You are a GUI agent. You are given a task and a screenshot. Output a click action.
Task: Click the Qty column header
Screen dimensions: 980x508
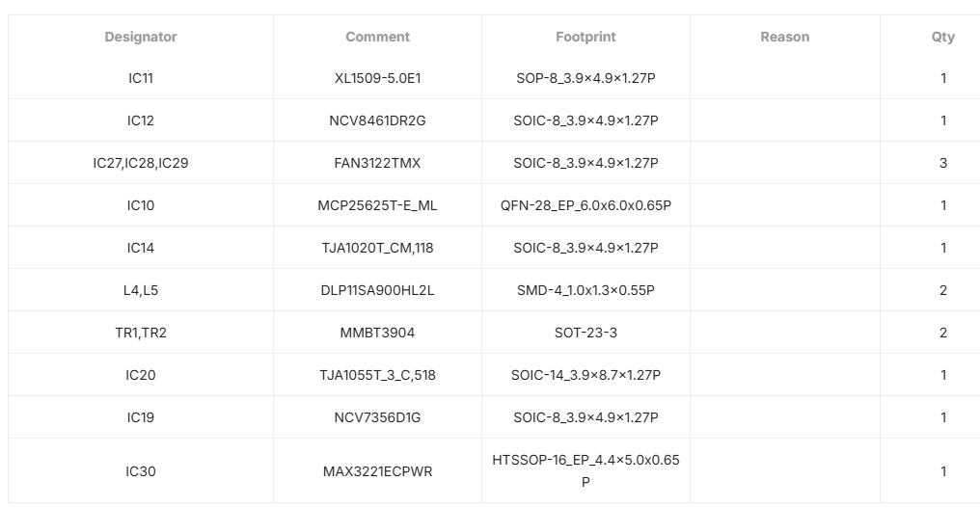[x=942, y=37]
